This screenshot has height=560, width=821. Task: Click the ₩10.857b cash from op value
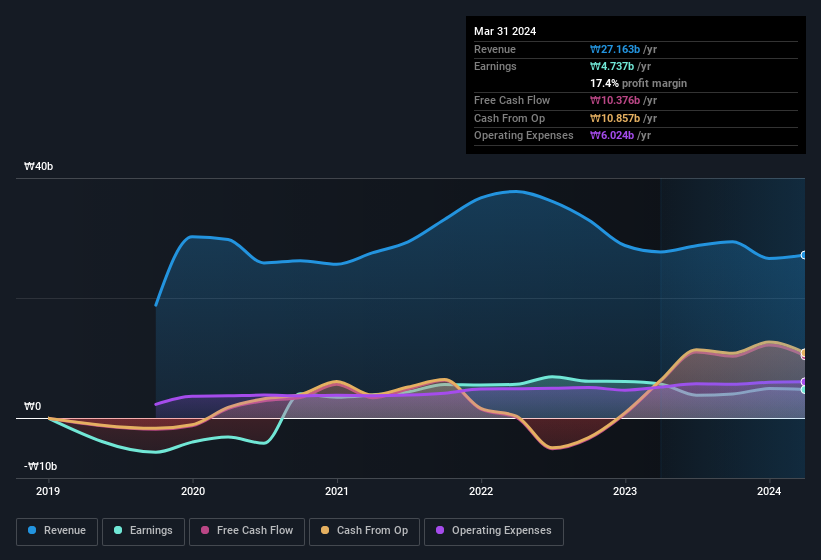(615, 118)
